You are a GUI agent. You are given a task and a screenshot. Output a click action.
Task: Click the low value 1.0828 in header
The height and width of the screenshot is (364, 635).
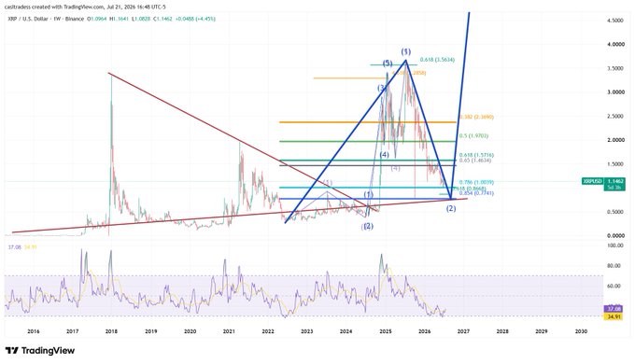pyautogui.click(x=144, y=19)
